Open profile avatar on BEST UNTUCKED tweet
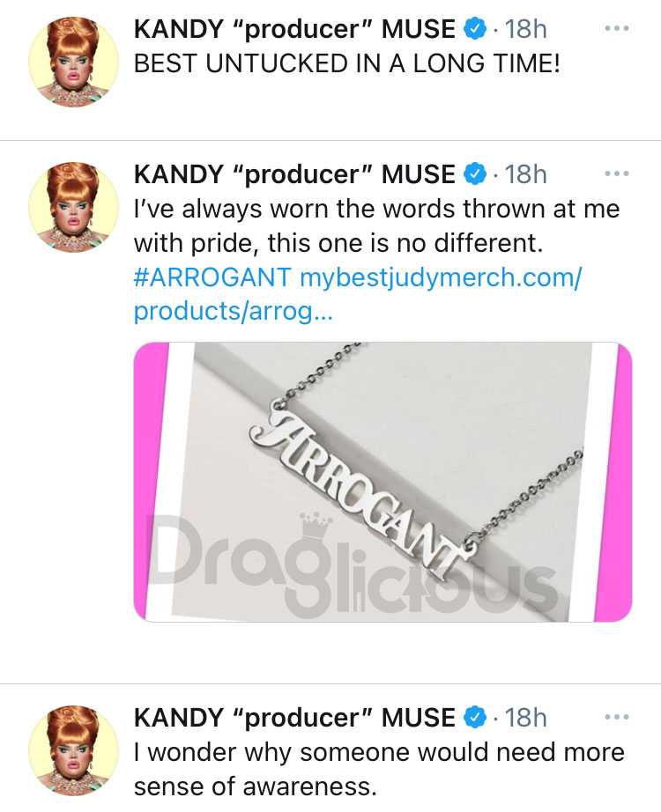Viewport: 661px width, 812px height. (x=73, y=62)
